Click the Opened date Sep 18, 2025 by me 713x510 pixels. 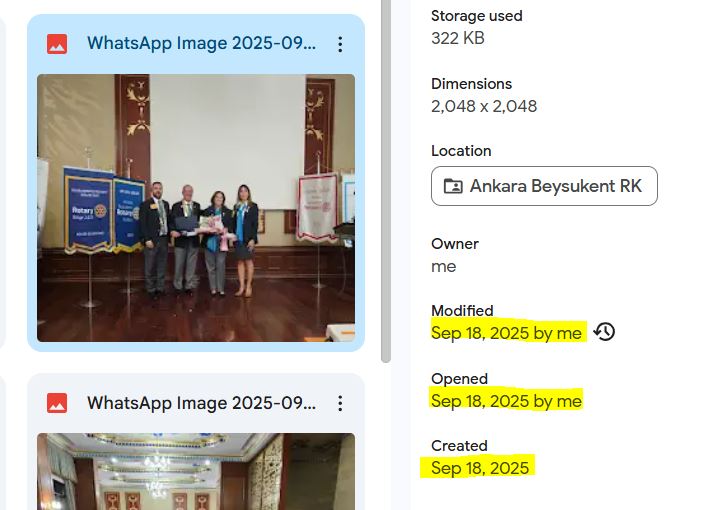click(x=506, y=401)
